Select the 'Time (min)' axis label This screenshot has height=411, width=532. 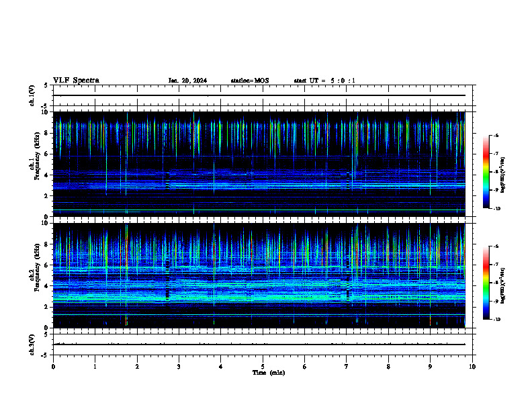(x=269, y=373)
